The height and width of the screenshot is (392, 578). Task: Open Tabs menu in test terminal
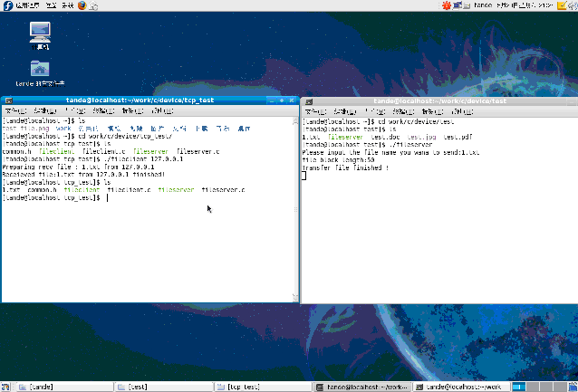point(433,111)
